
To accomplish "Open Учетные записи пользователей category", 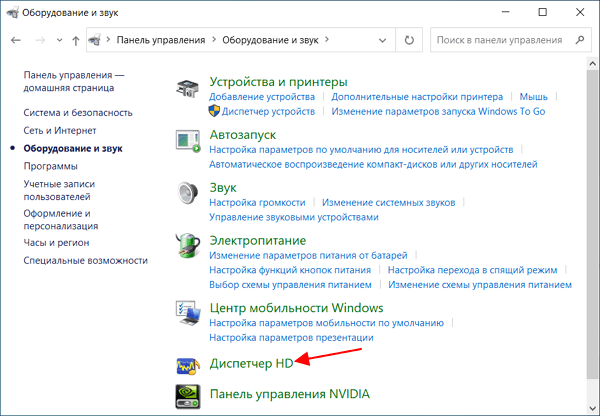I will coord(59,191).
